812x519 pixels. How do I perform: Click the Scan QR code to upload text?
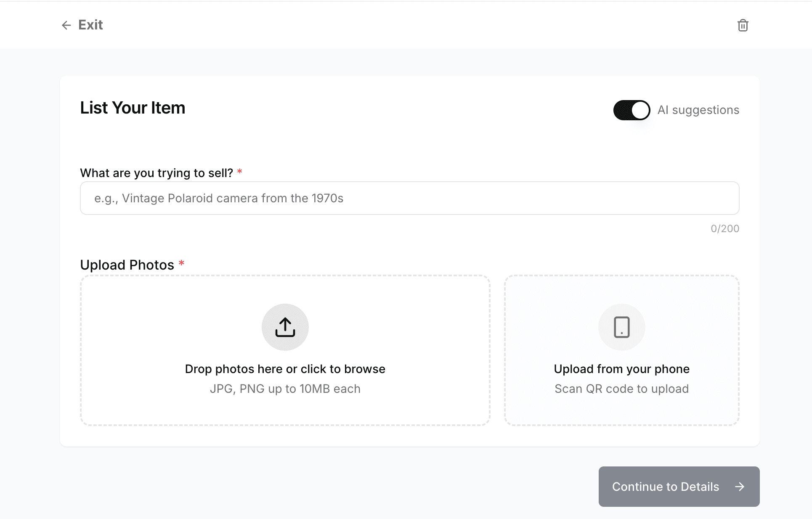621,389
